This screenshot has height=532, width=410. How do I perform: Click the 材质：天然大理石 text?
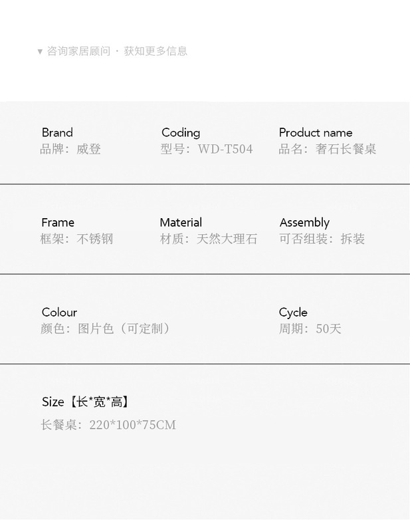(208, 239)
